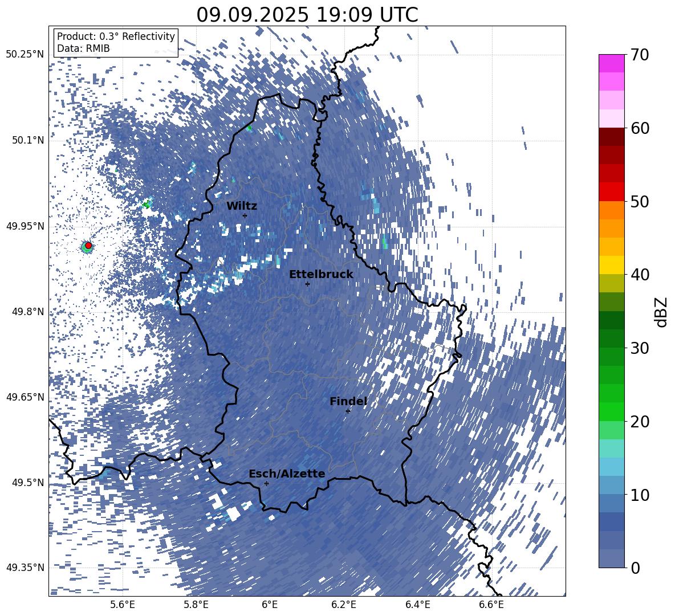Screen dimensions: 675x616
Task: Click the 6°E longitude label
Action: point(270,605)
